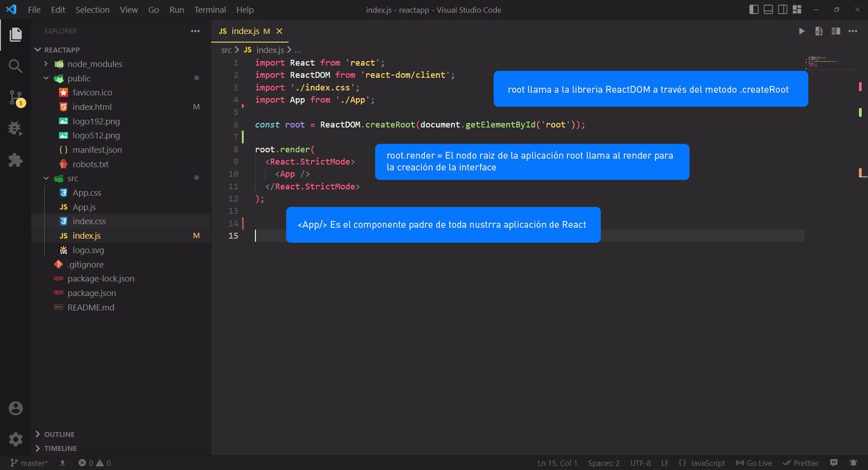Open package-lock.json in the explorer
The width and height of the screenshot is (868, 470).
coord(121,279)
